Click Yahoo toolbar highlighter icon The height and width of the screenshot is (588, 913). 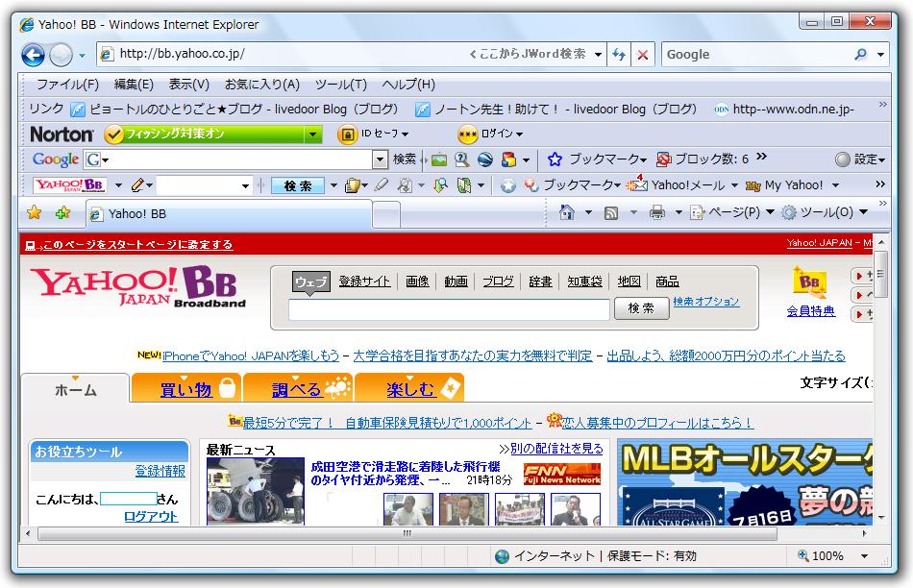click(x=382, y=185)
